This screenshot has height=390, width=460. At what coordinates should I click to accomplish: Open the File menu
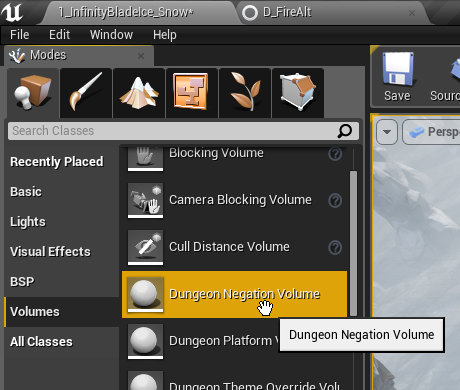coord(20,35)
